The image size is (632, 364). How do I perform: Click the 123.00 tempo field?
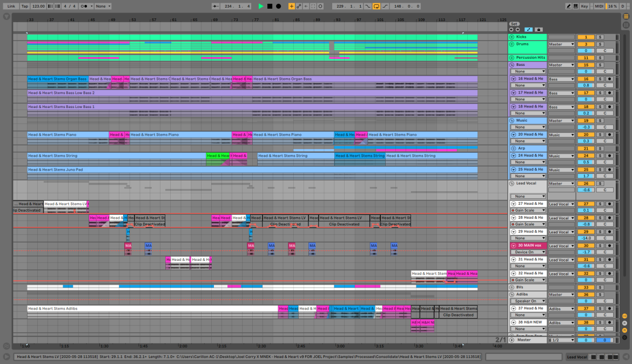pyautogui.click(x=38, y=6)
